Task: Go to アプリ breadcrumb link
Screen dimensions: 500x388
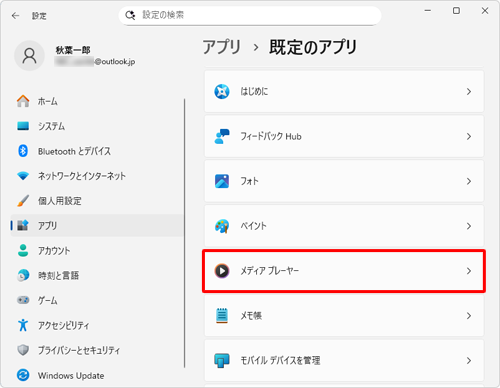Action: [222, 47]
